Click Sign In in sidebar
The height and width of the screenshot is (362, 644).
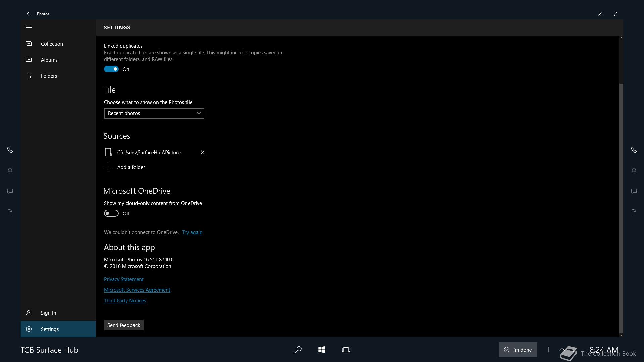[x=58, y=313]
